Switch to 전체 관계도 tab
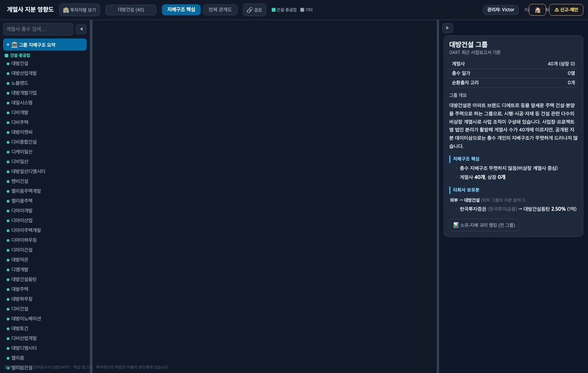The height and width of the screenshot is (373, 588). click(220, 10)
